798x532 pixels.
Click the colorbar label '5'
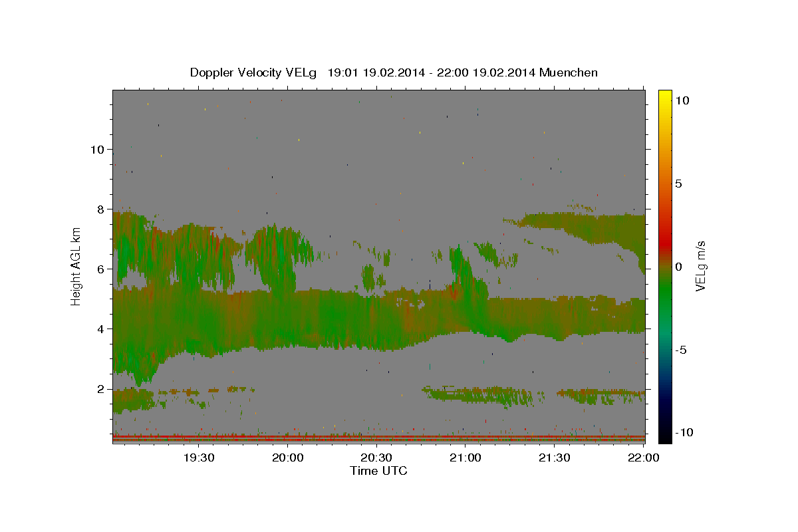click(678, 184)
